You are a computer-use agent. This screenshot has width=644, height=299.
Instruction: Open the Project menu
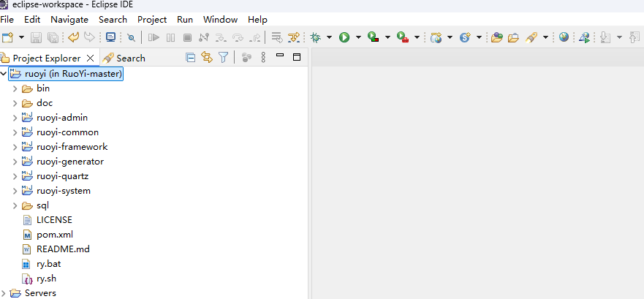(x=152, y=19)
